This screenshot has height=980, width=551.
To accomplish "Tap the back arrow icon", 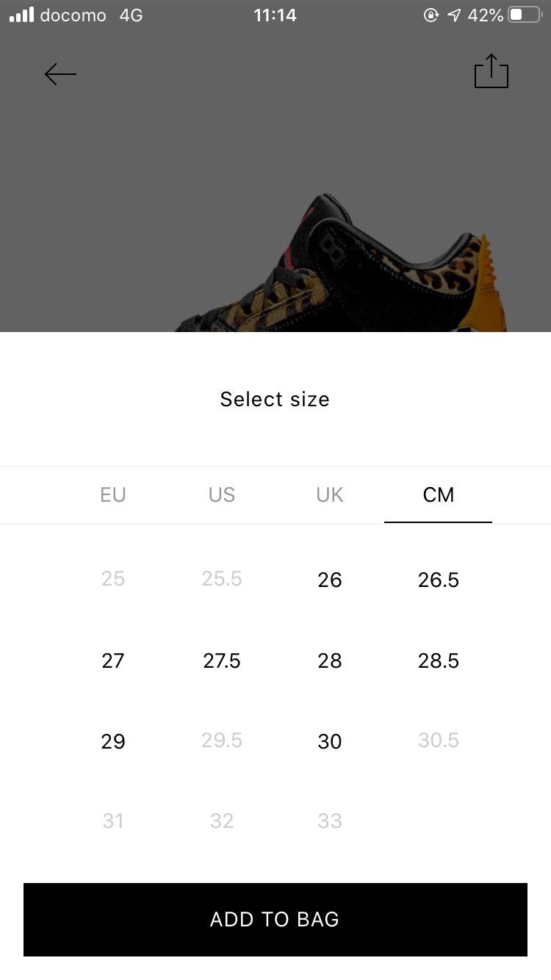I will point(60,74).
